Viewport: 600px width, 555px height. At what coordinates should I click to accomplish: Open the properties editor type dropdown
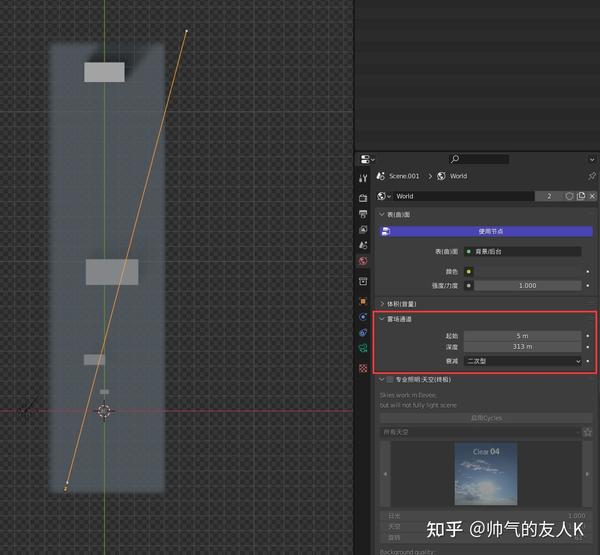point(367,159)
